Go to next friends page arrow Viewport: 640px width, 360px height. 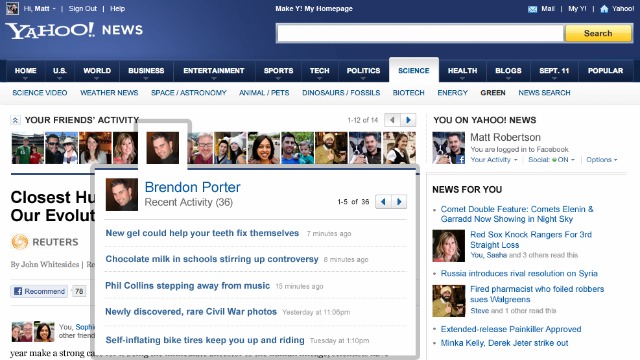click(408, 120)
